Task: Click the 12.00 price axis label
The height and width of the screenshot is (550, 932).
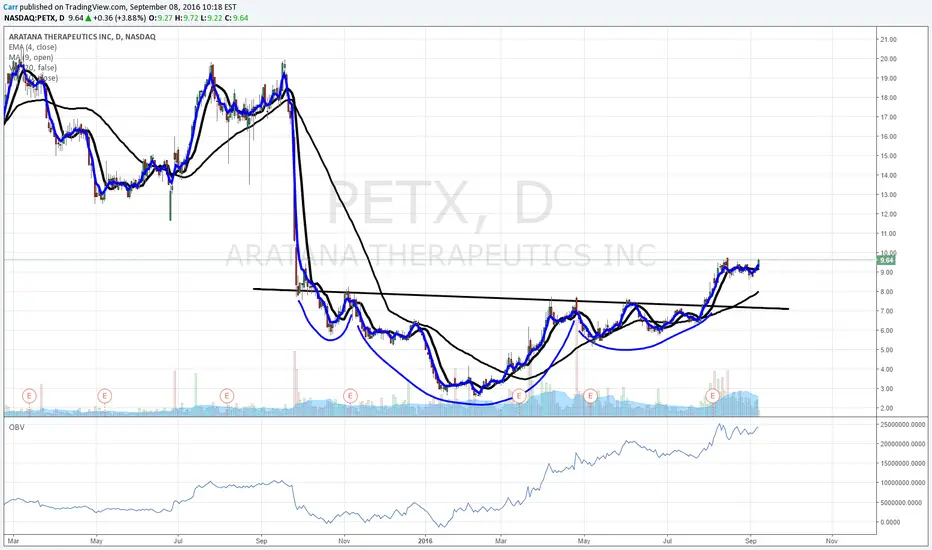Action: pos(889,214)
